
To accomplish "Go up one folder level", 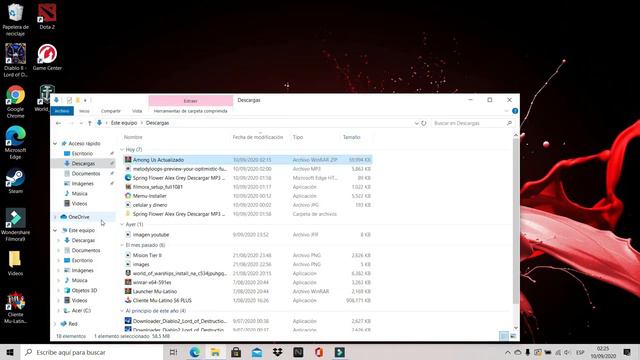I will [89, 123].
